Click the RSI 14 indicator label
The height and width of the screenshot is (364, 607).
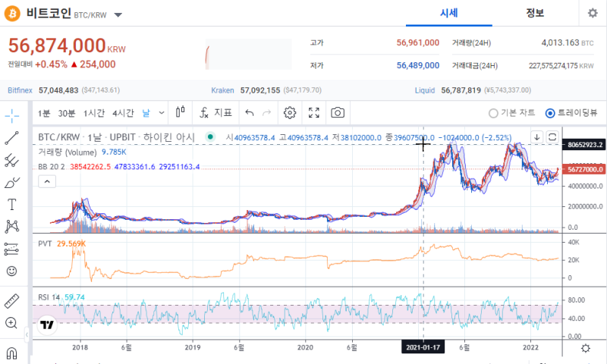tap(49, 297)
